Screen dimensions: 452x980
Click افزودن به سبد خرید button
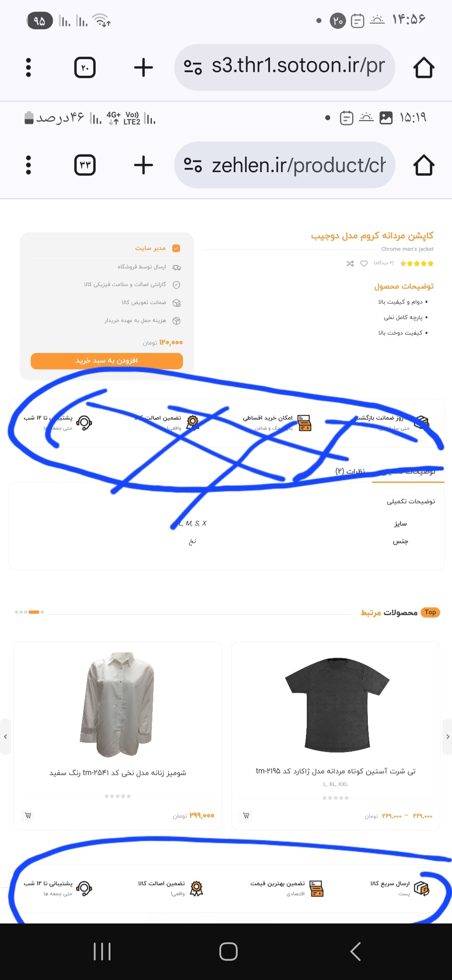click(107, 361)
